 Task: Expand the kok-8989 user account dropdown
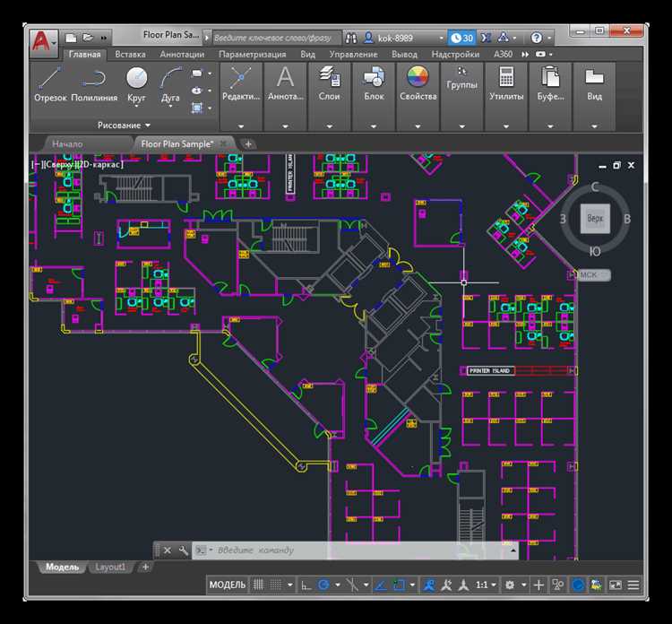(441, 38)
